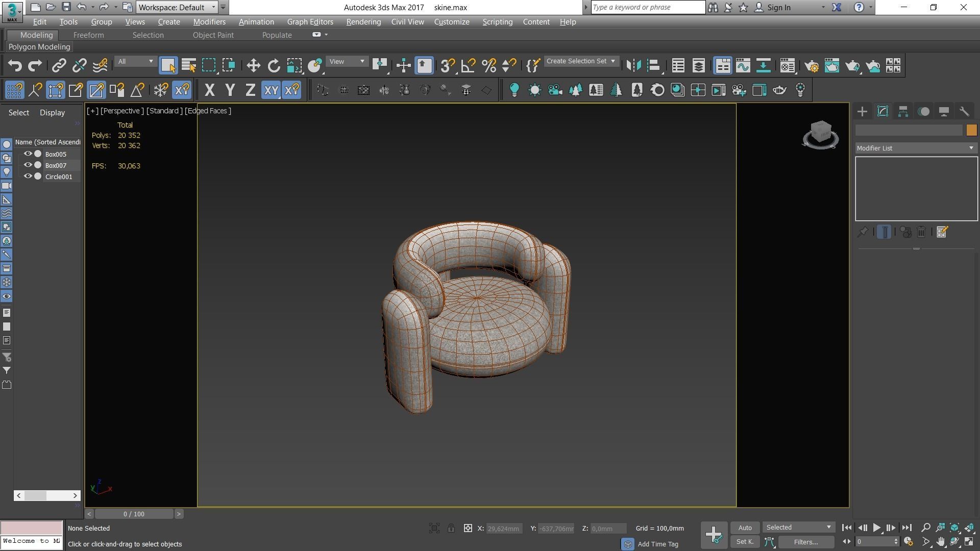Toggle Auto Key mode
Viewport: 980px width, 551px height.
[x=745, y=528]
